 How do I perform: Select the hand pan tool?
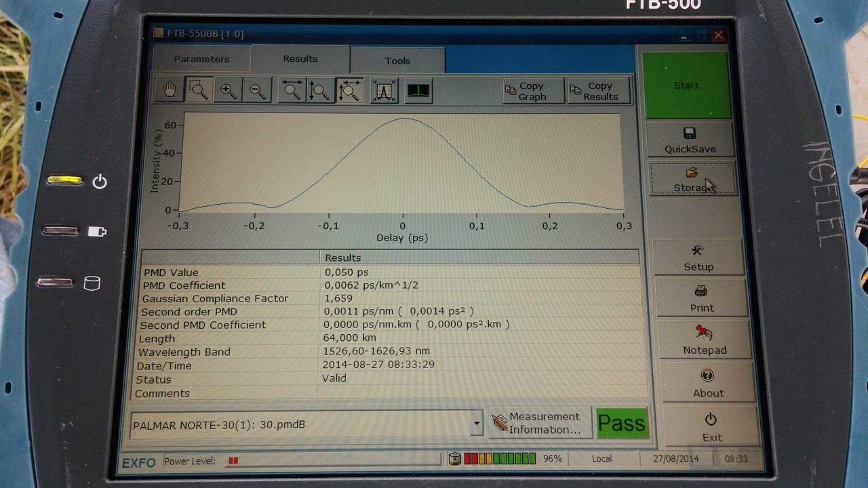tap(170, 90)
